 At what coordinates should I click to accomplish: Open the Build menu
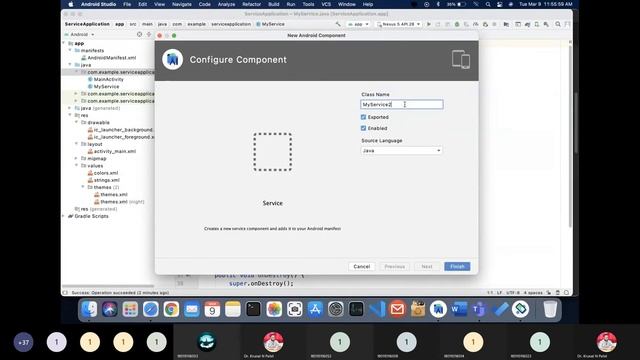pyautogui.click(x=273, y=4)
